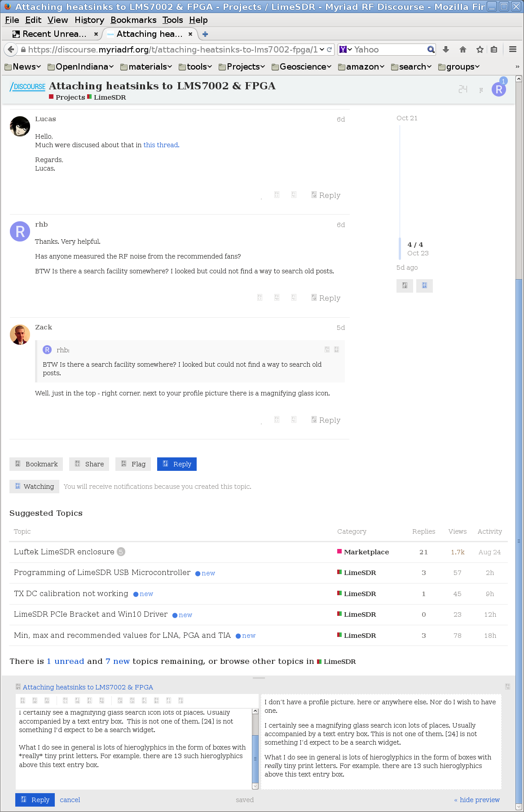Open the Yahoo search engine dropdown
Image resolution: width=524 pixels, height=812 pixels.
(346, 49)
